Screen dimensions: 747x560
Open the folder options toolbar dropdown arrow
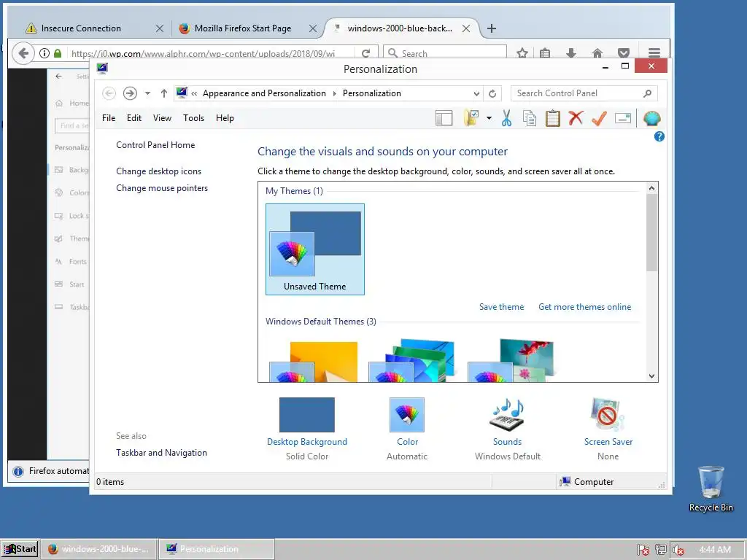[489, 118]
